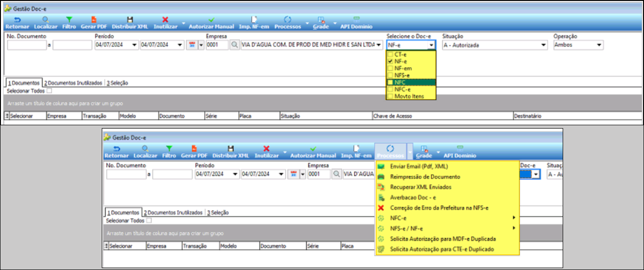The height and width of the screenshot is (270, 644).
Task: Open Filtro funnel in the lower window toolbar
Action: pyautogui.click(x=169, y=149)
